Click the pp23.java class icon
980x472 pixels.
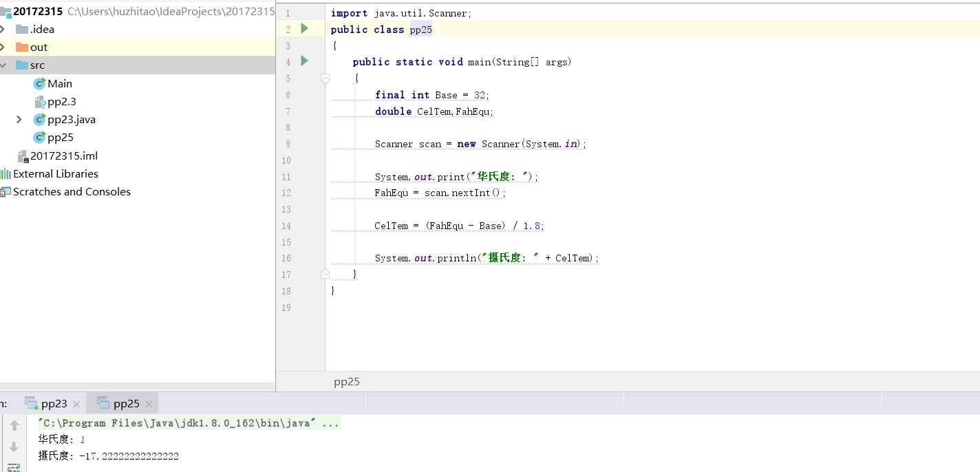39,119
